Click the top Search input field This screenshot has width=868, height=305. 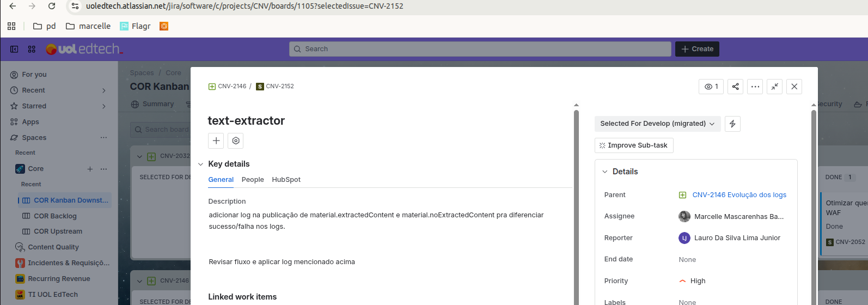(480, 49)
